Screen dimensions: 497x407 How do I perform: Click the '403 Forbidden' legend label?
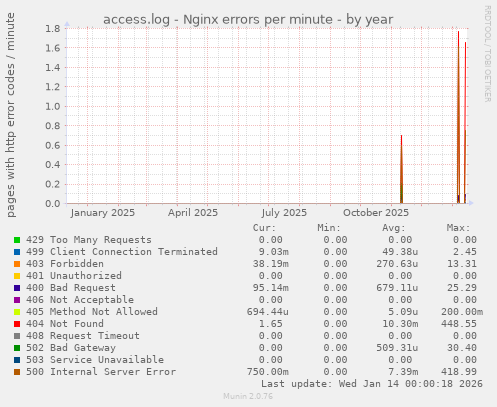[x=65, y=264]
